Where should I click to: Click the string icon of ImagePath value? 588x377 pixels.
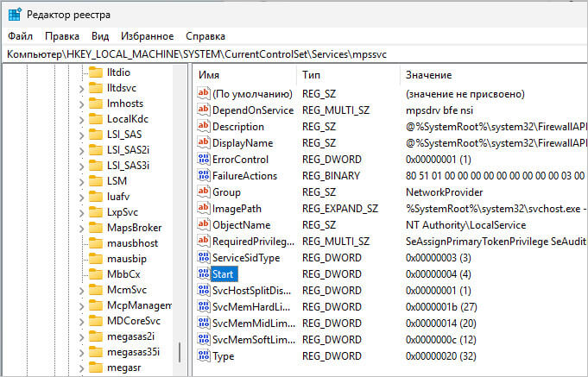[x=203, y=209]
